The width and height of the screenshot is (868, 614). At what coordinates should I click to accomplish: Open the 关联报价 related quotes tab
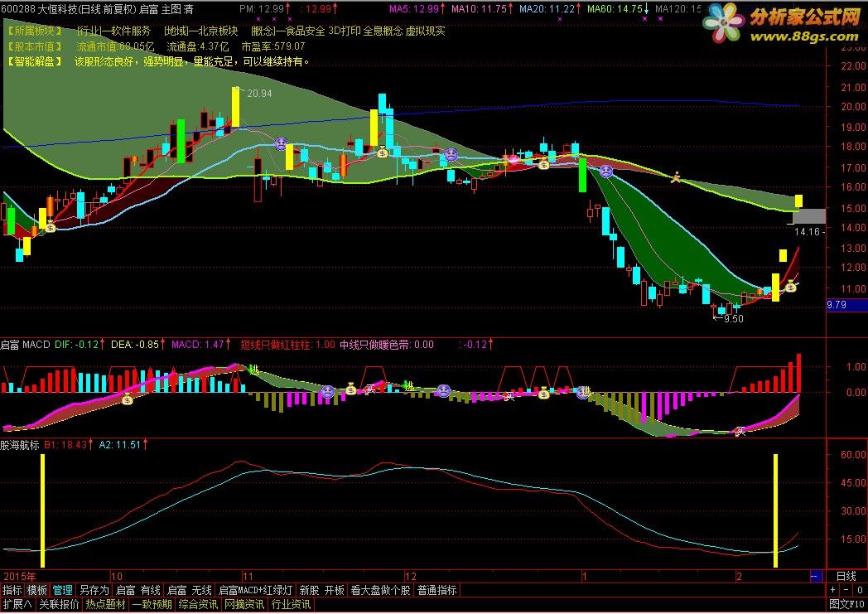[x=59, y=605]
